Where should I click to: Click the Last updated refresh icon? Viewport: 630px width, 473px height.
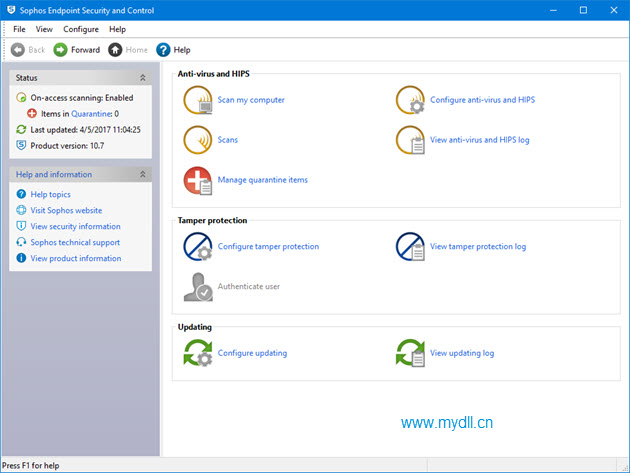point(21,129)
